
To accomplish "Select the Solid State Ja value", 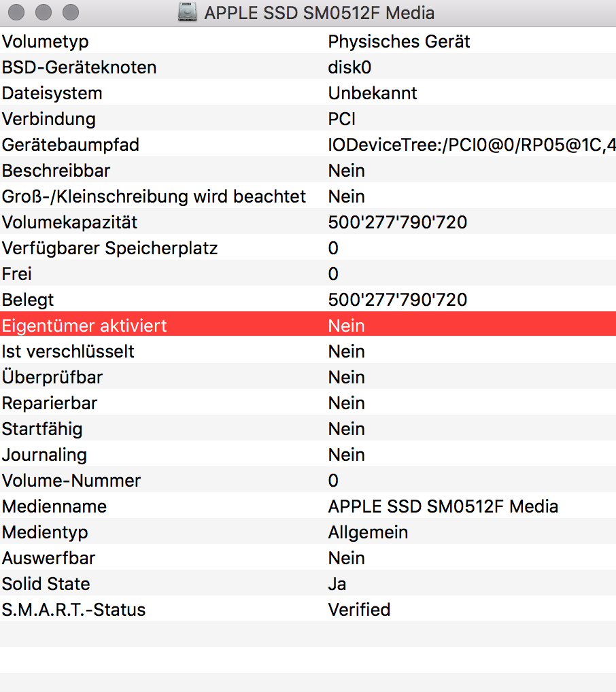I will coord(337,584).
